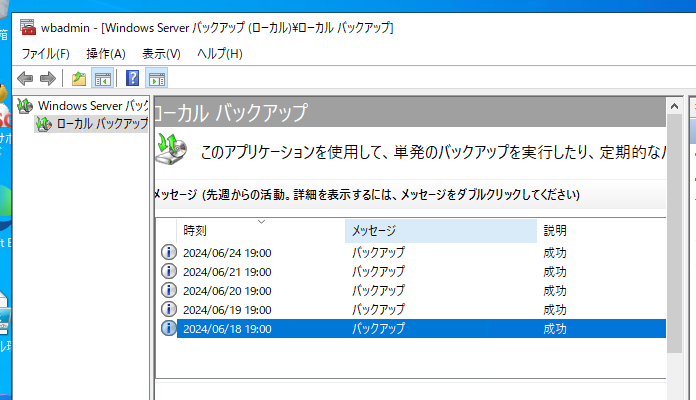The image size is (696, 400).
Task: Sort by メッセージ column header
Action: tap(441, 231)
